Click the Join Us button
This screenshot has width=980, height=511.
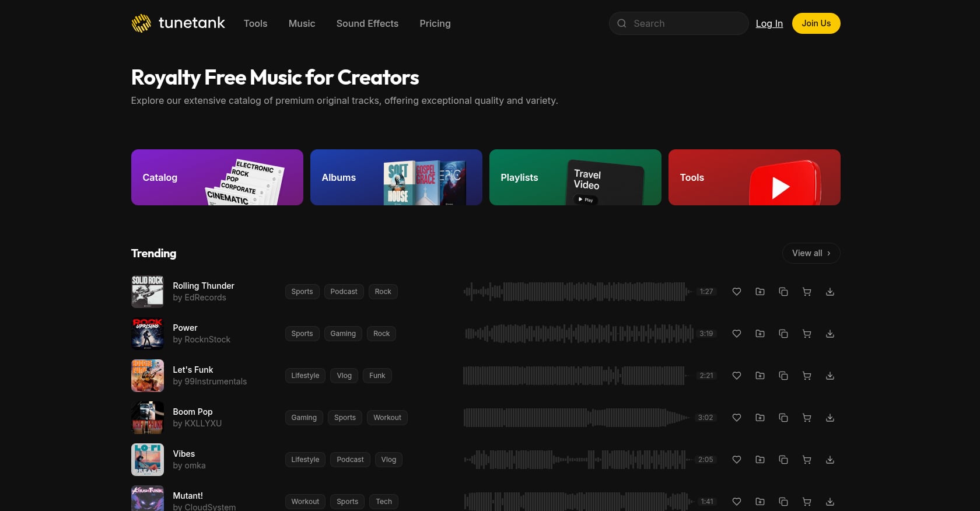click(816, 23)
